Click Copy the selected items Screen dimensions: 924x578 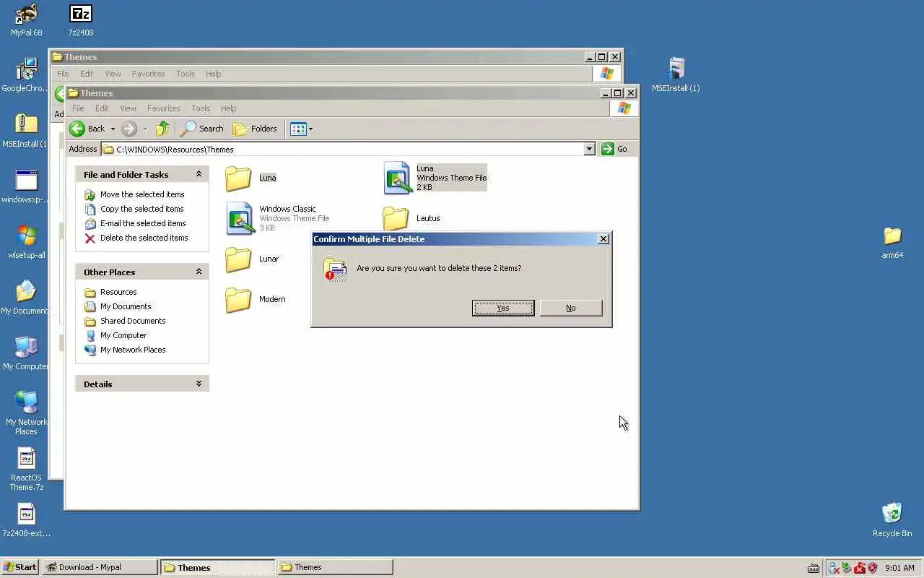(x=141, y=209)
